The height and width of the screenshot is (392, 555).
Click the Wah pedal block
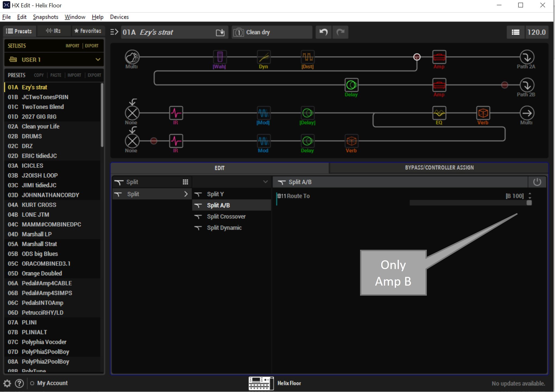(220, 57)
